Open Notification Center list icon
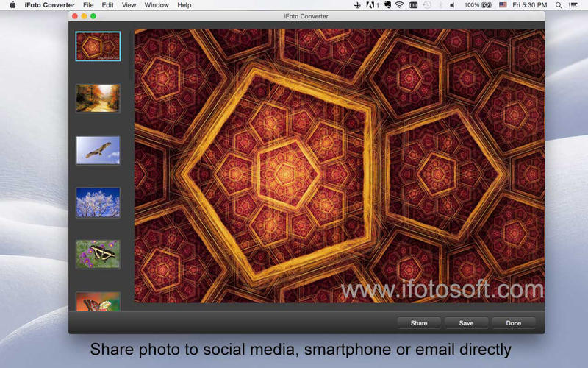This screenshot has height=368, width=588. pos(573,5)
